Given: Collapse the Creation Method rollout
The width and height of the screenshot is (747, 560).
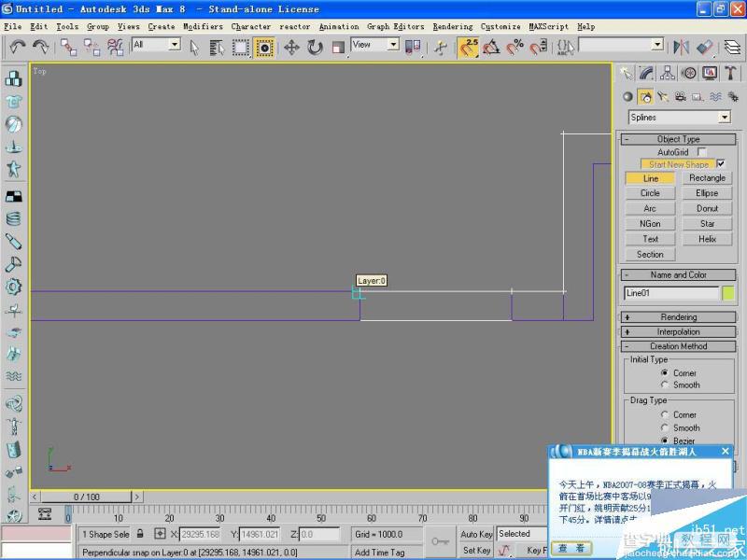Looking at the screenshot, I should (678, 346).
